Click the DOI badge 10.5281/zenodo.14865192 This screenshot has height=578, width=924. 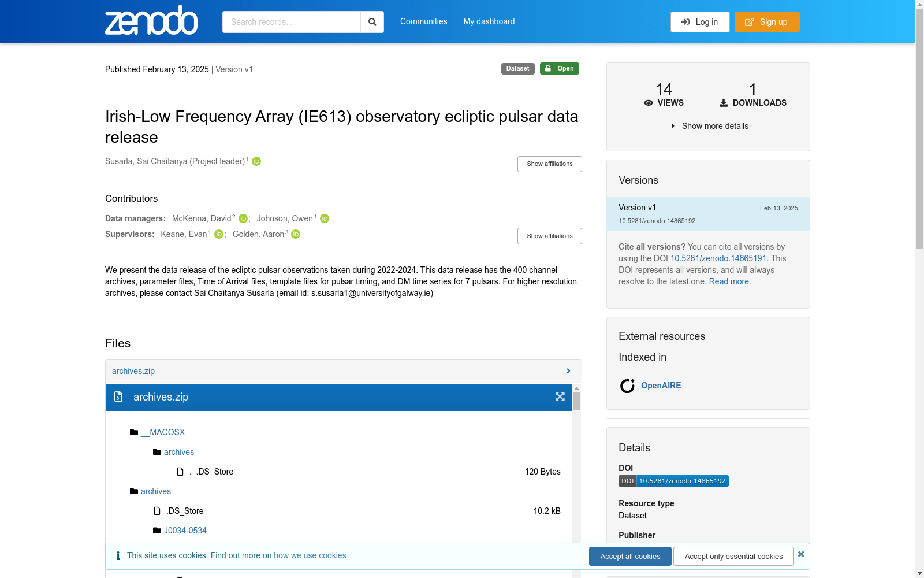(x=673, y=481)
